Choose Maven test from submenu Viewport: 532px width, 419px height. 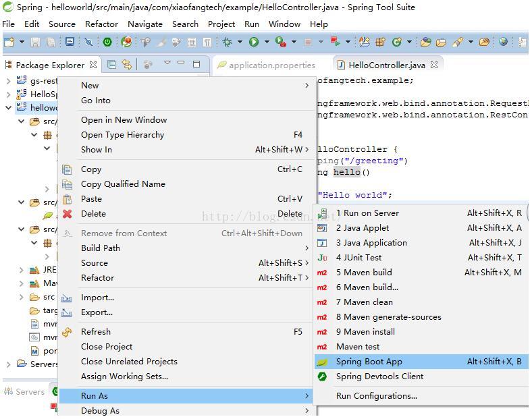421,347
